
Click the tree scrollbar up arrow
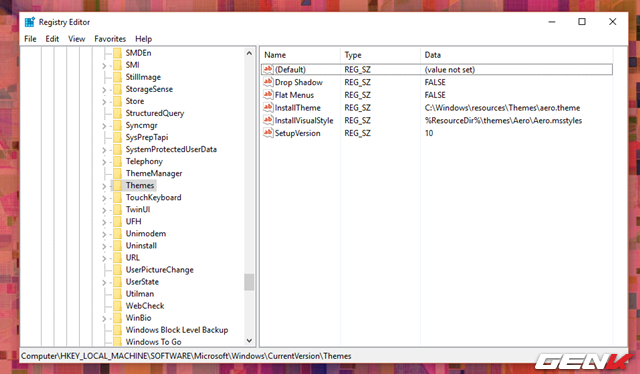[x=249, y=53]
